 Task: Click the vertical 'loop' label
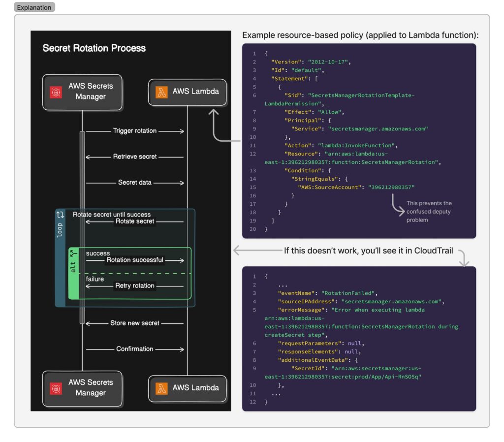click(x=60, y=230)
